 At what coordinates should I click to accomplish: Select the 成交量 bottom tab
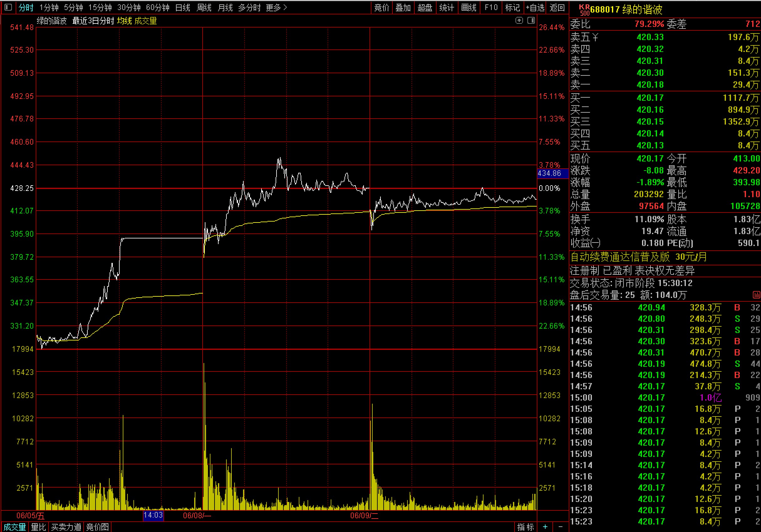[15, 527]
